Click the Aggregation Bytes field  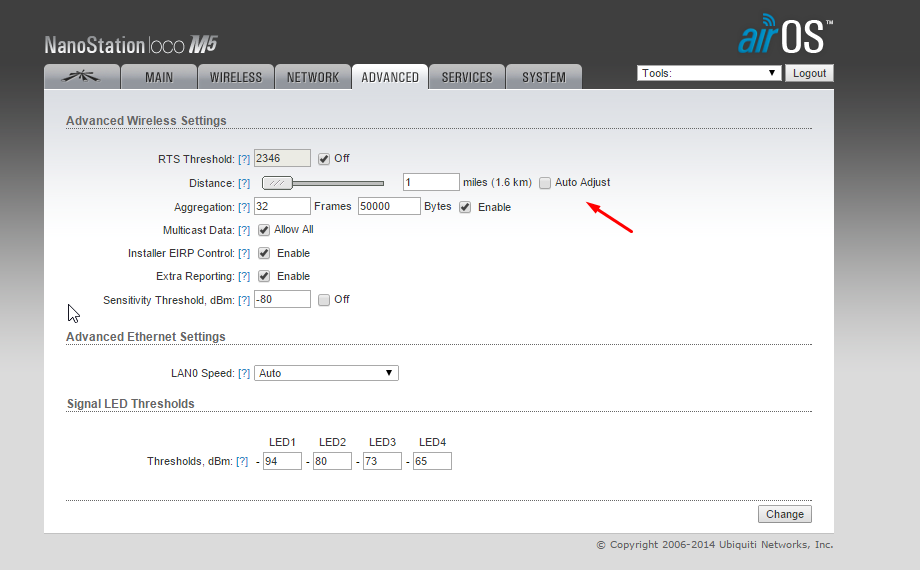pyautogui.click(x=389, y=206)
